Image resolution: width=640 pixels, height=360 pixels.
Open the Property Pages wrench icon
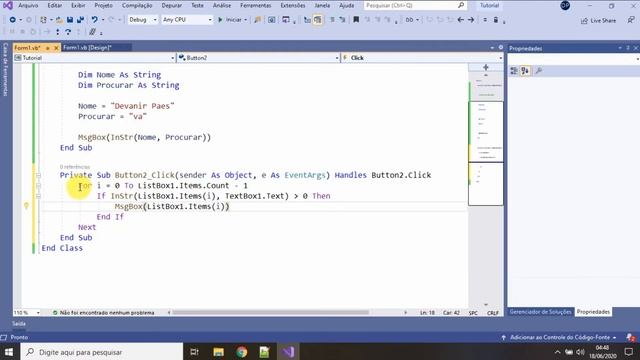(x=538, y=71)
